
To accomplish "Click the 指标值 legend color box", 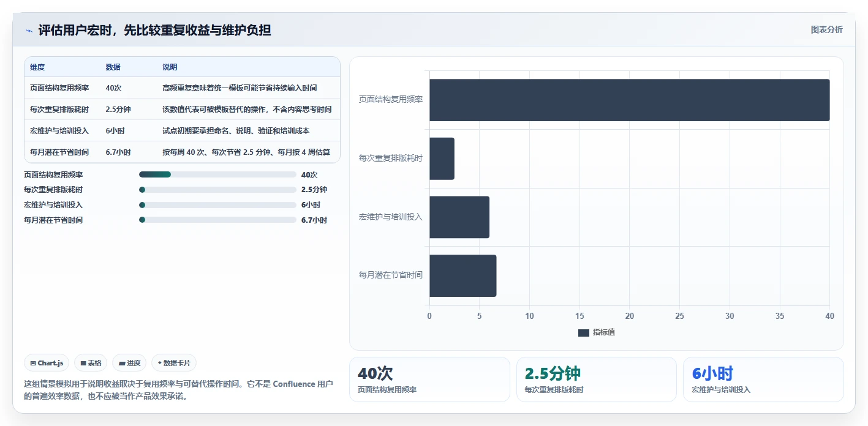I will (x=584, y=332).
